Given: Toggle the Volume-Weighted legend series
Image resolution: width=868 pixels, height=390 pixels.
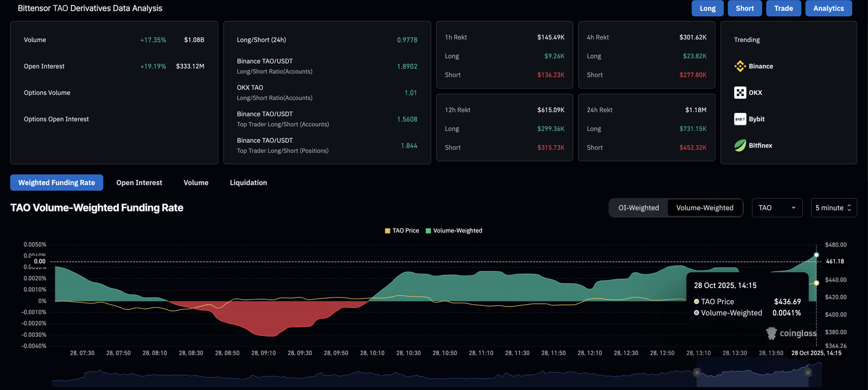Looking at the screenshot, I should pyautogui.click(x=454, y=230).
